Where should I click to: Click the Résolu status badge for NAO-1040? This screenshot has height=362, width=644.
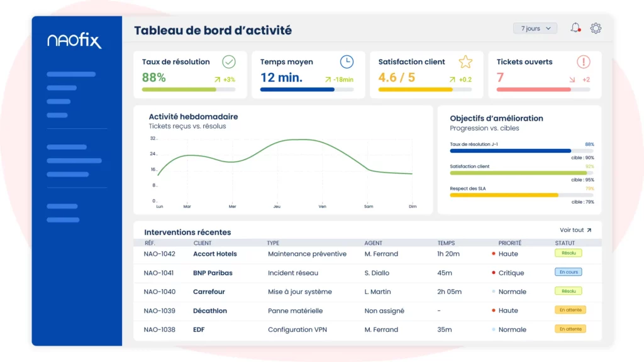tap(569, 292)
